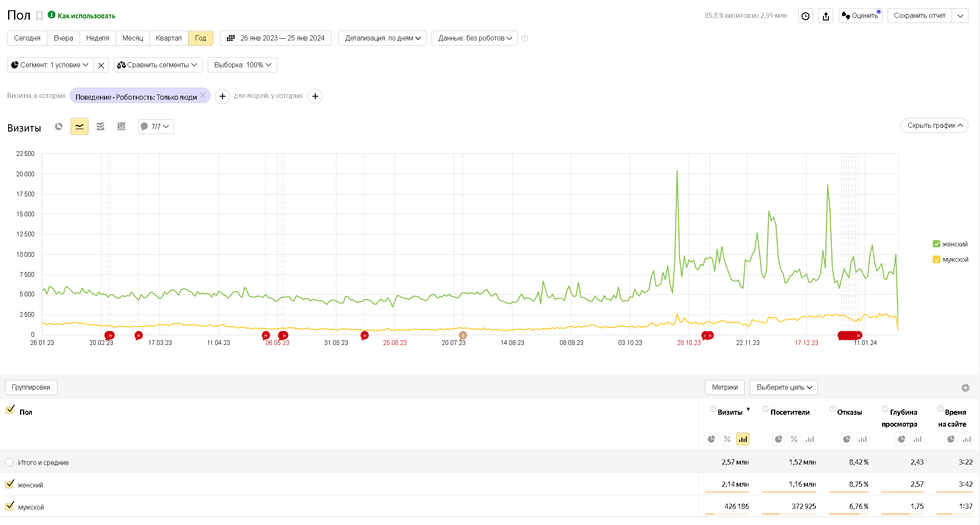Open Детализация: по дням dropdown
980x525 pixels.
pos(382,38)
